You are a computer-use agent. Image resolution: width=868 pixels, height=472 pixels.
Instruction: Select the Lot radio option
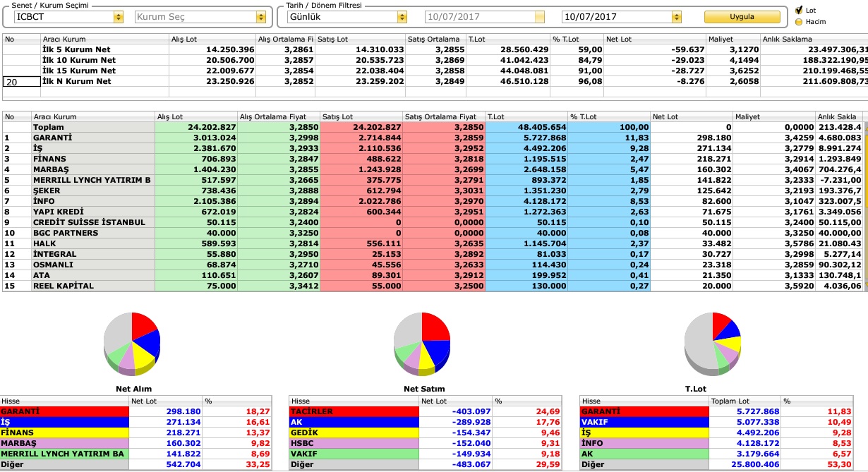click(x=799, y=11)
